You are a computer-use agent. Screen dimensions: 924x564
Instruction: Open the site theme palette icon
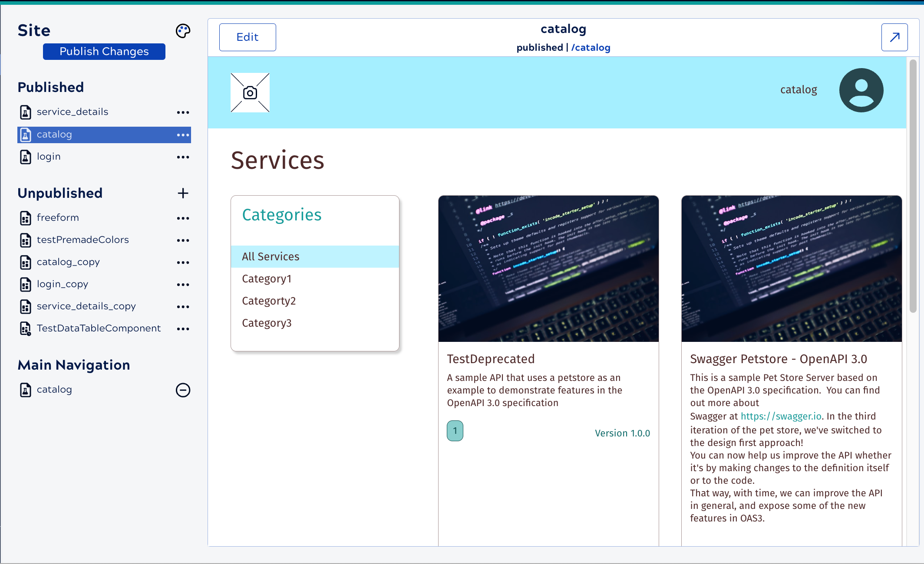coord(183,31)
